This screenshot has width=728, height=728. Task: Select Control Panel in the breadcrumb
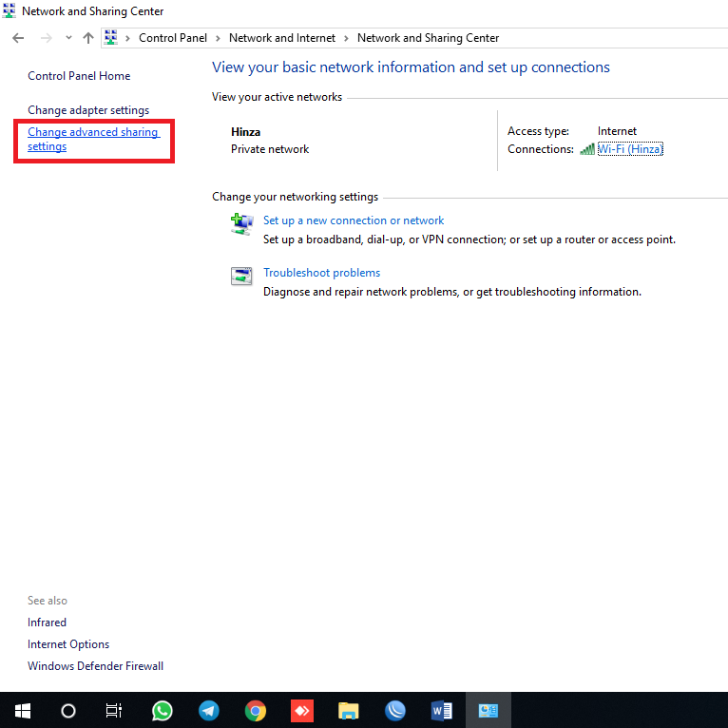(173, 38)
